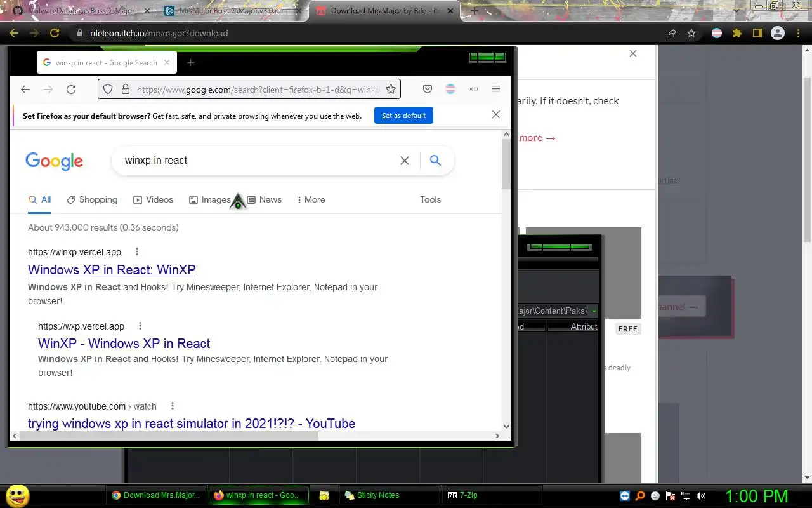Share this page from Chrome address bar
812x508 pixels.
pyautogui.click(x=671, y=33)
